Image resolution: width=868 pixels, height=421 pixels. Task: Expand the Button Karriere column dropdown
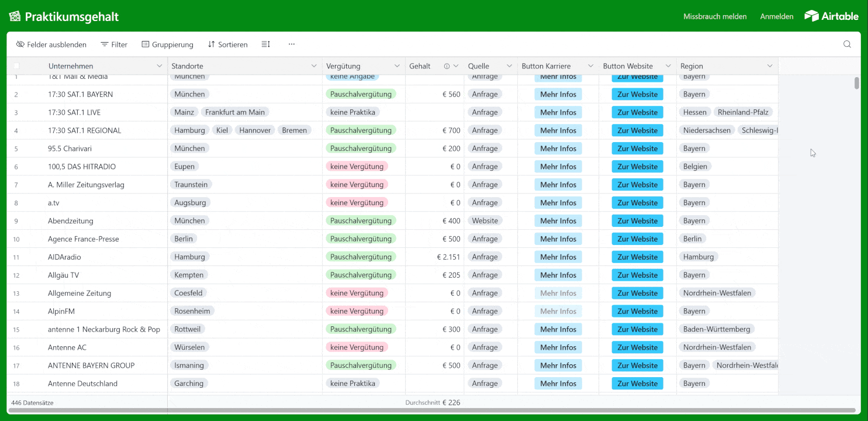[590, 66]
